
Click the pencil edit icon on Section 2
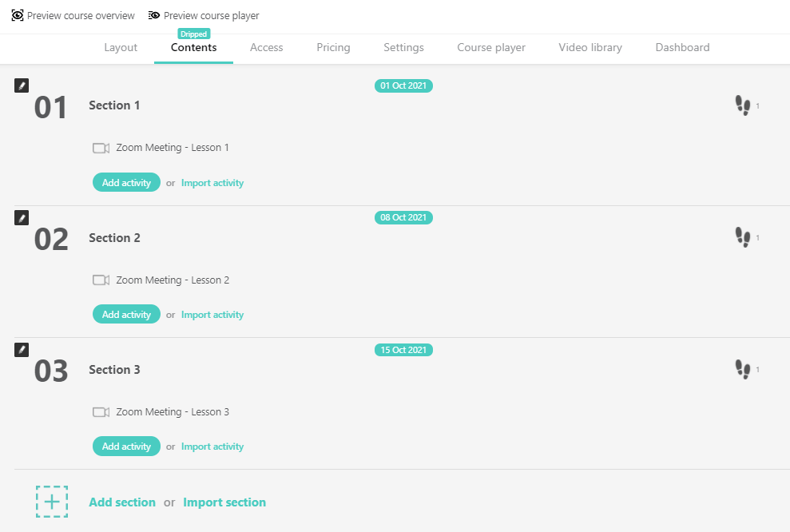[22, 216]
